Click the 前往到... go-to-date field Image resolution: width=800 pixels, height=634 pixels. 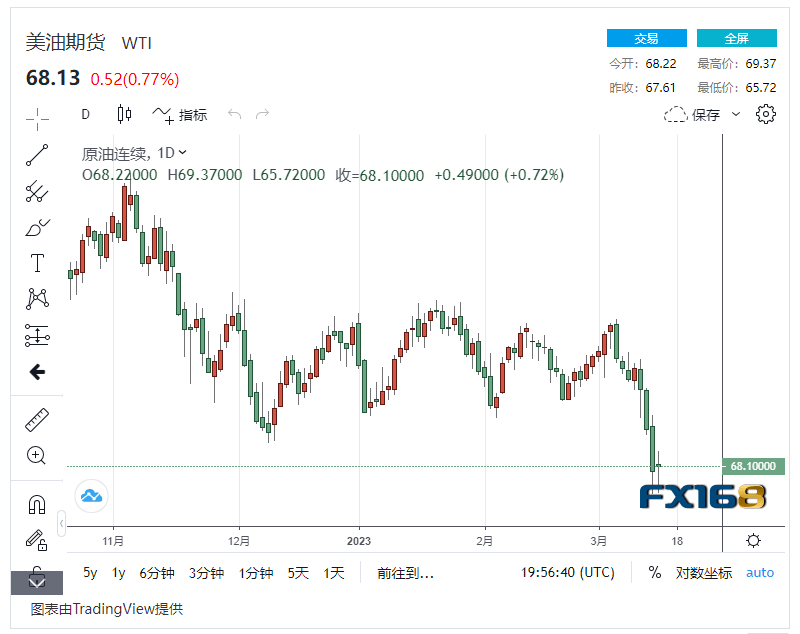point(405,573)
